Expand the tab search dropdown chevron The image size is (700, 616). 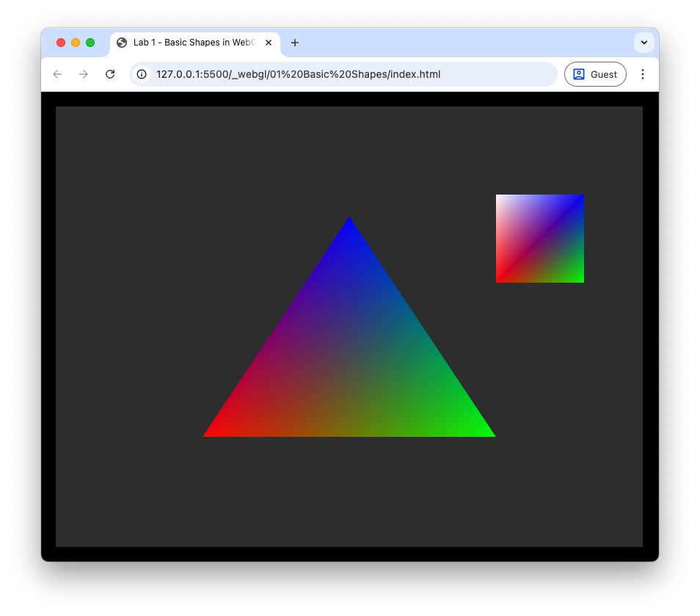click(x=644, y=43)
